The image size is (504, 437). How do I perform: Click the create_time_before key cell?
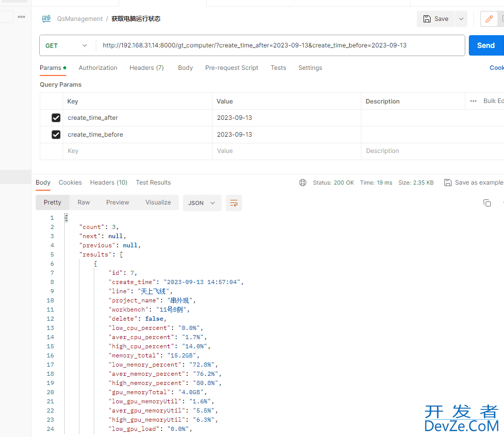[x=138, y=135]
